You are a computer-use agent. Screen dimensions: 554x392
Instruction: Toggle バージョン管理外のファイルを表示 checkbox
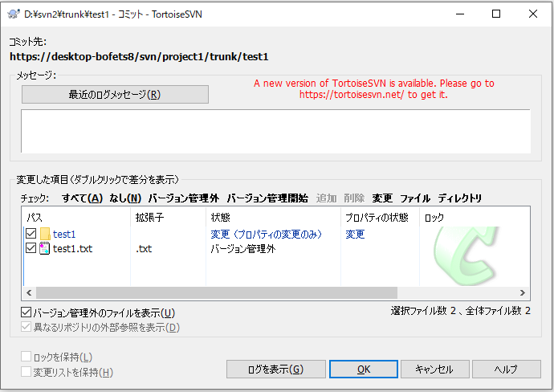(x=26, y=312)
